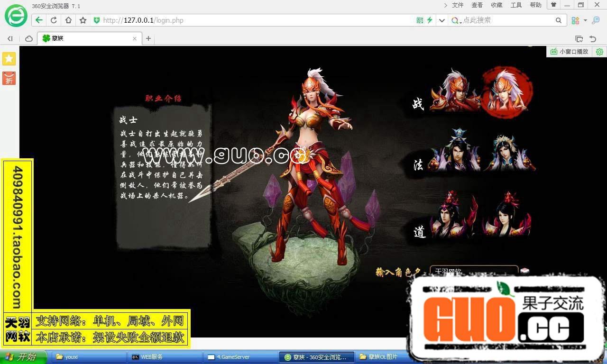Click the green lightning speed-mode icon
607x364 pixels.
tap(430, 20)
